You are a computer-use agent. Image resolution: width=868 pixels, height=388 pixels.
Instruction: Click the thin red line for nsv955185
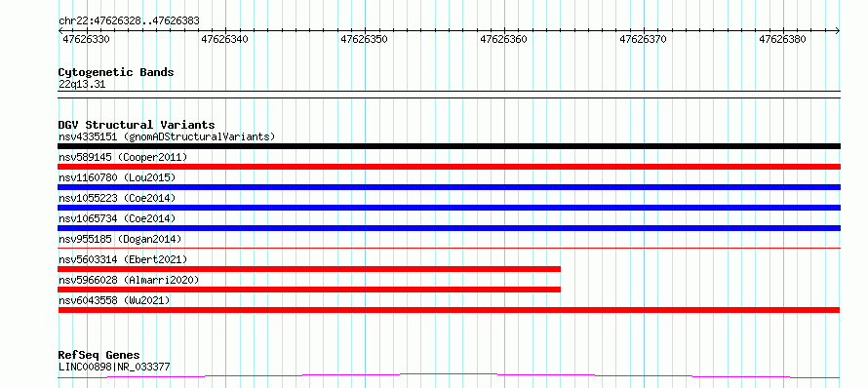pos(449,248)
